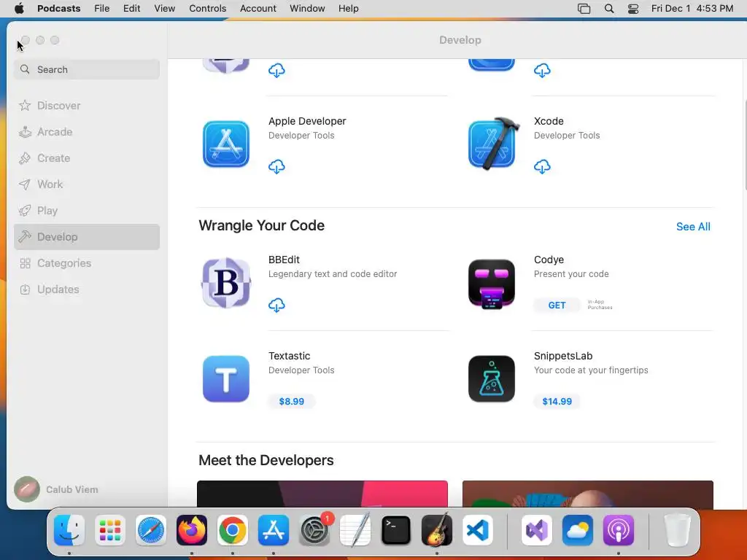Open the Apple Developer app icon

click(226, 144)
